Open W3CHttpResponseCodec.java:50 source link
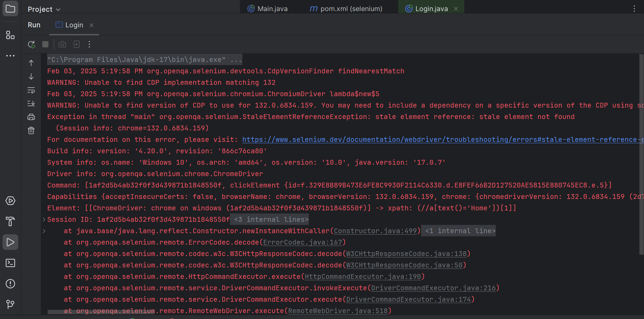Image resolution: width=644 pixels, height=319 pixels. pos(404,265)
